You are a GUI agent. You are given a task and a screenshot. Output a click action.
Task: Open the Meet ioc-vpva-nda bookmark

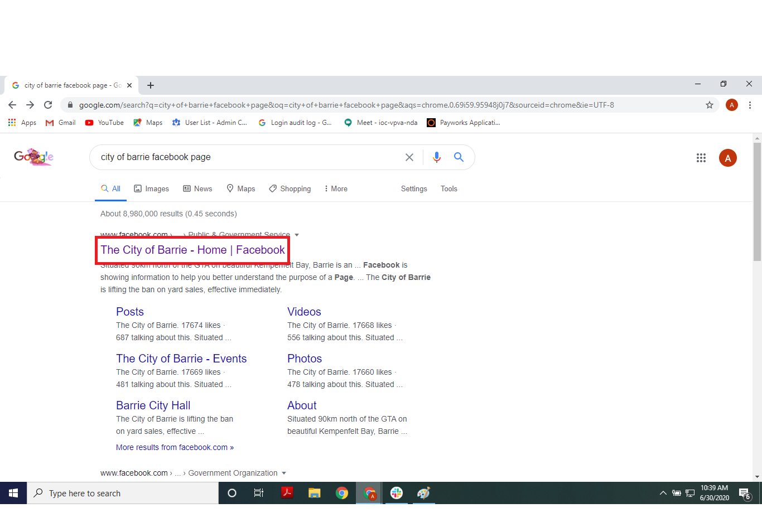(x=381, y=123)
